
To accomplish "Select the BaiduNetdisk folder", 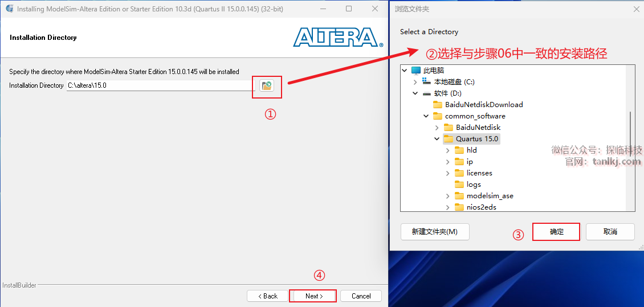I will (x=478, y=128).
